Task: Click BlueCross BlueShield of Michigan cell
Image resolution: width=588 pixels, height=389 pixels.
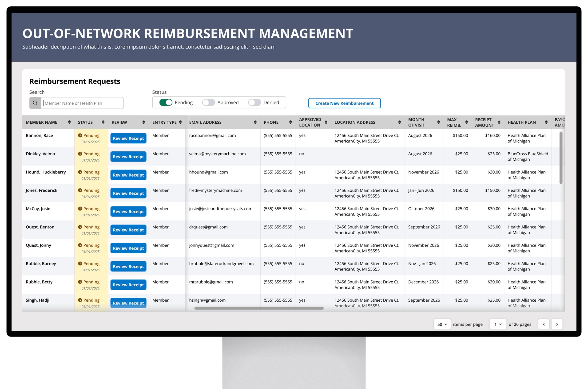Action: (528, 157)
